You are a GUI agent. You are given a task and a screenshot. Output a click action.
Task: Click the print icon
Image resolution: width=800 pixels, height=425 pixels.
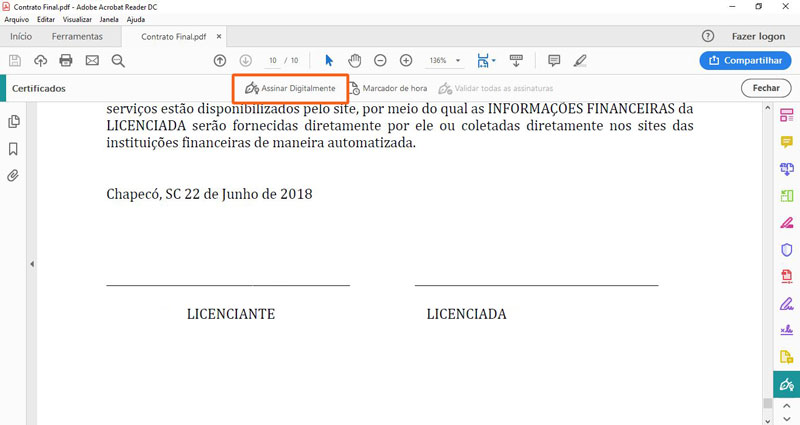click(66, 61)
